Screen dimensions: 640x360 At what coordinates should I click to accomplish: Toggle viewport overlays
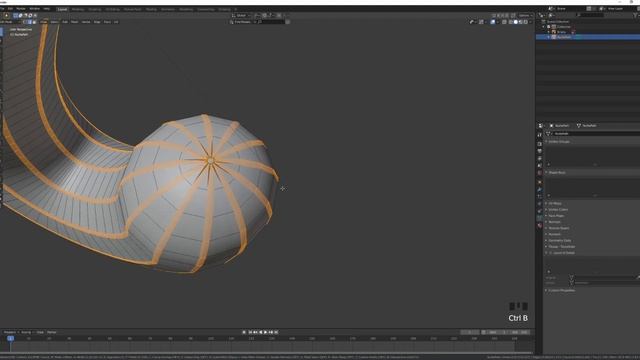[x=493, y=22]
